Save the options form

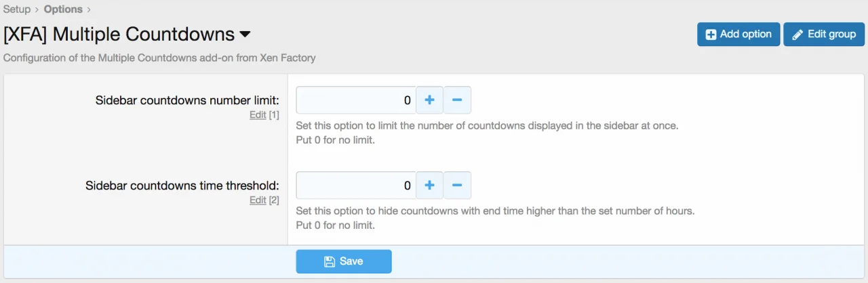click(x=344, y=261)
